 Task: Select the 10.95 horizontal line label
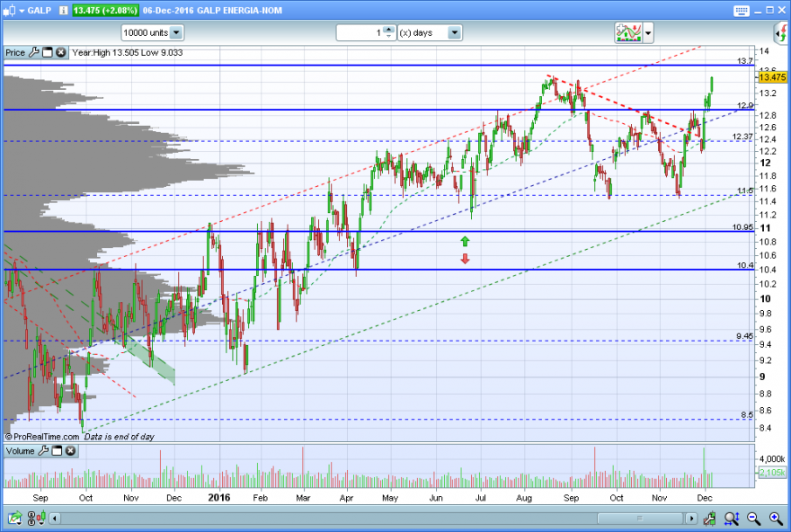click(x=742, y=227)
